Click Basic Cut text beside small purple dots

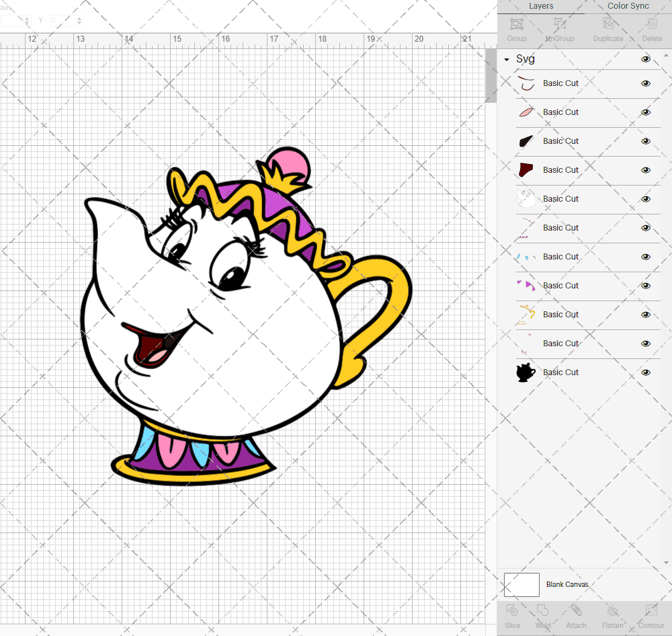560,228
